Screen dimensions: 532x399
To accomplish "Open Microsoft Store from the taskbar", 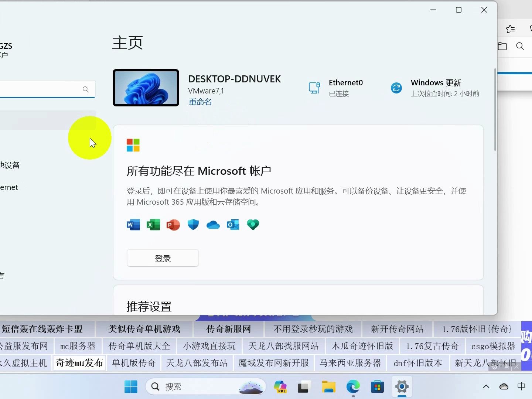I will click(377, 387).
